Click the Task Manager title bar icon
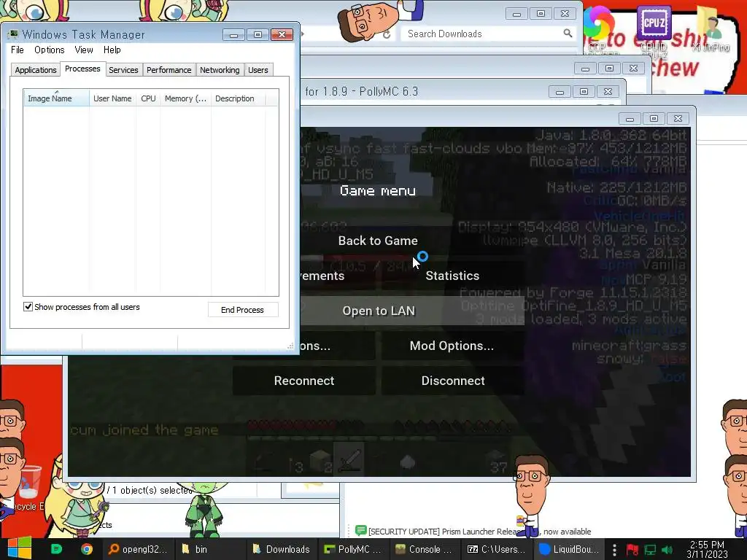This screenshot has height=560, width=747. (x=13, y=35)
